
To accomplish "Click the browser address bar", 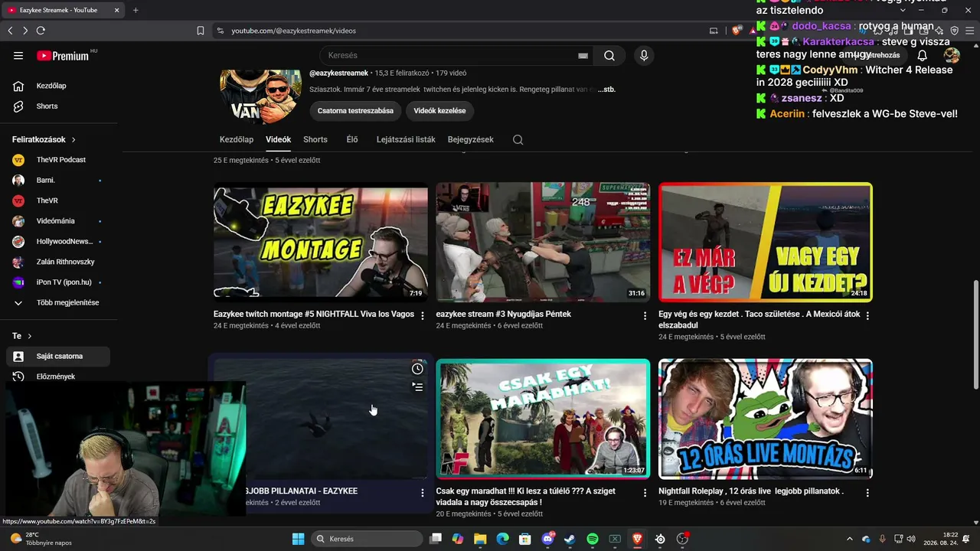I will (467, 31).
